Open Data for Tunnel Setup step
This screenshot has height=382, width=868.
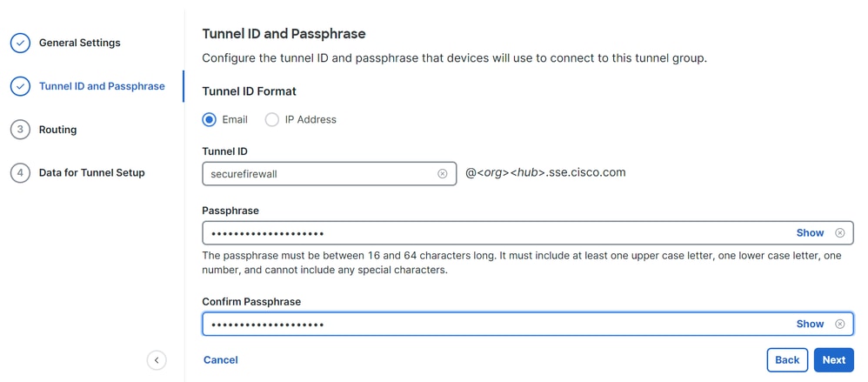[x=92, y=173]
